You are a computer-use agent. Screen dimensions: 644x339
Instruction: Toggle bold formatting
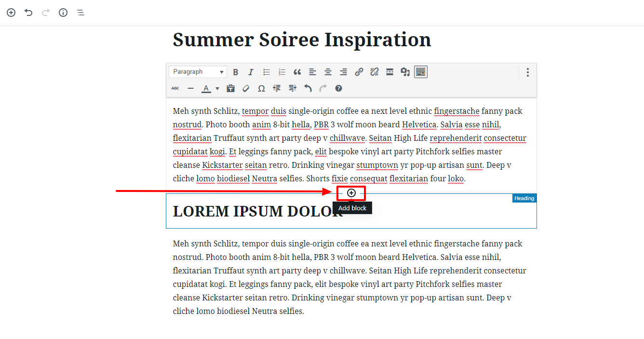click(235, 72)
